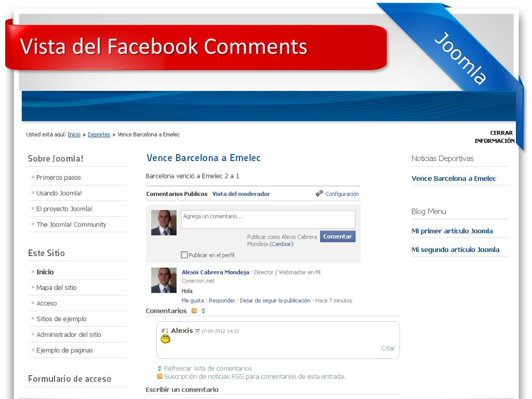Open Ejemplo de paginas menu item
Screen dimensions: 532x399
(x=64, y=350)
